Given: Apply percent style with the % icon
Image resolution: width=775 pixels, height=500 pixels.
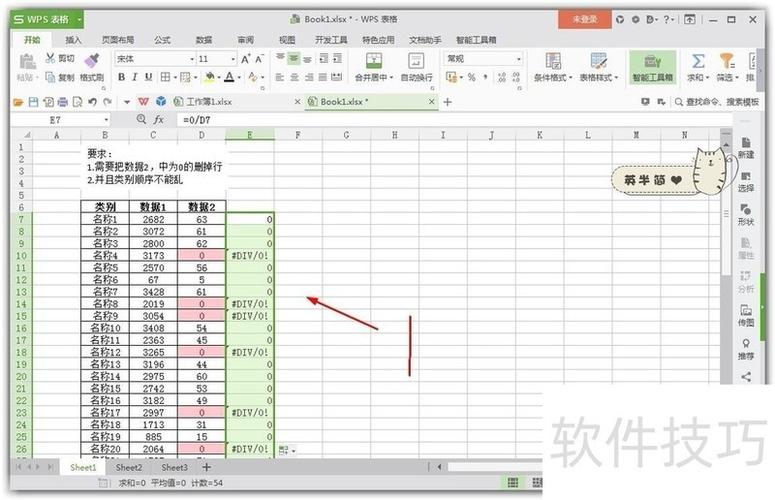Looking at the screenshot, I should [x=472, y=77].
